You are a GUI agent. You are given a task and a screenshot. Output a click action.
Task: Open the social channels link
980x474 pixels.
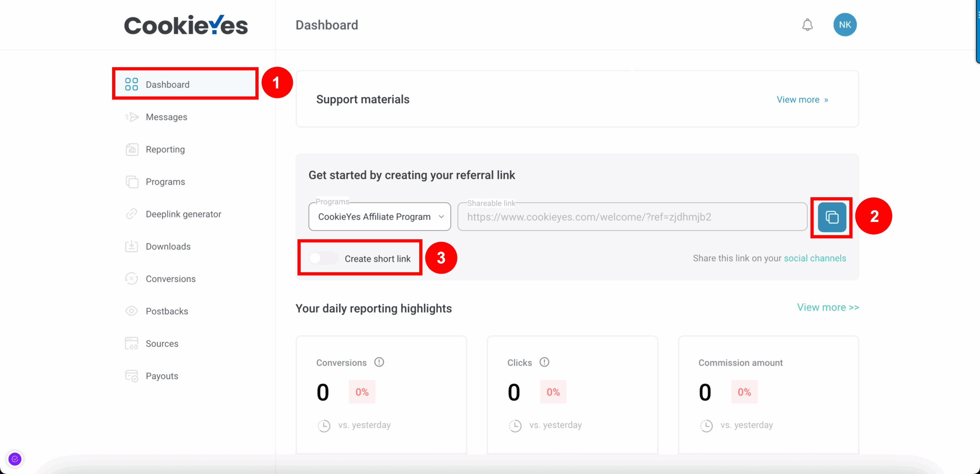815,258
